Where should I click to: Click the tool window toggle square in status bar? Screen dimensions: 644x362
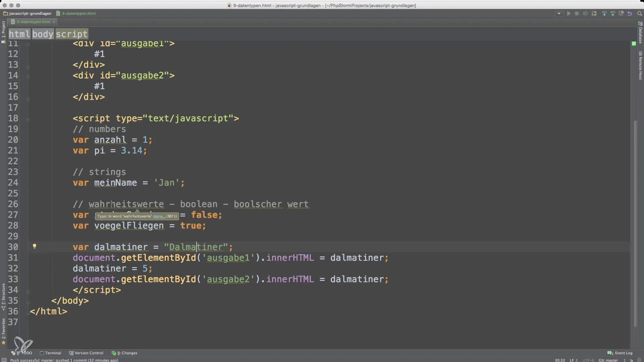click(4, 360)
